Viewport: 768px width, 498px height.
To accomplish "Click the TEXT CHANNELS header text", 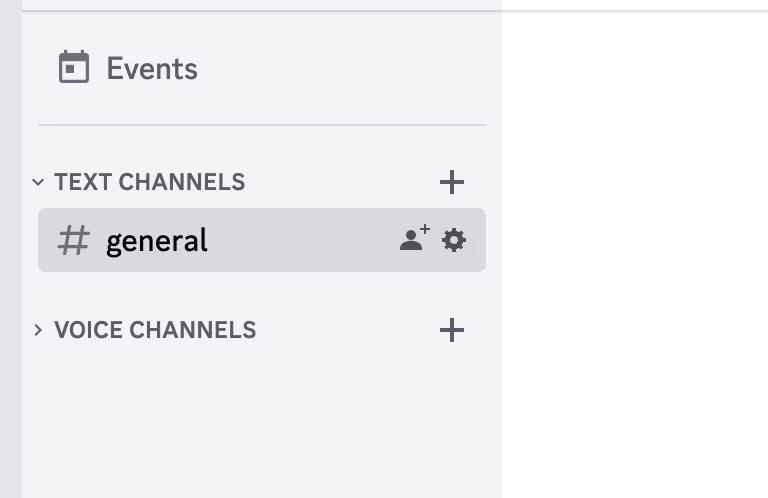I will (x=149, y=182).
